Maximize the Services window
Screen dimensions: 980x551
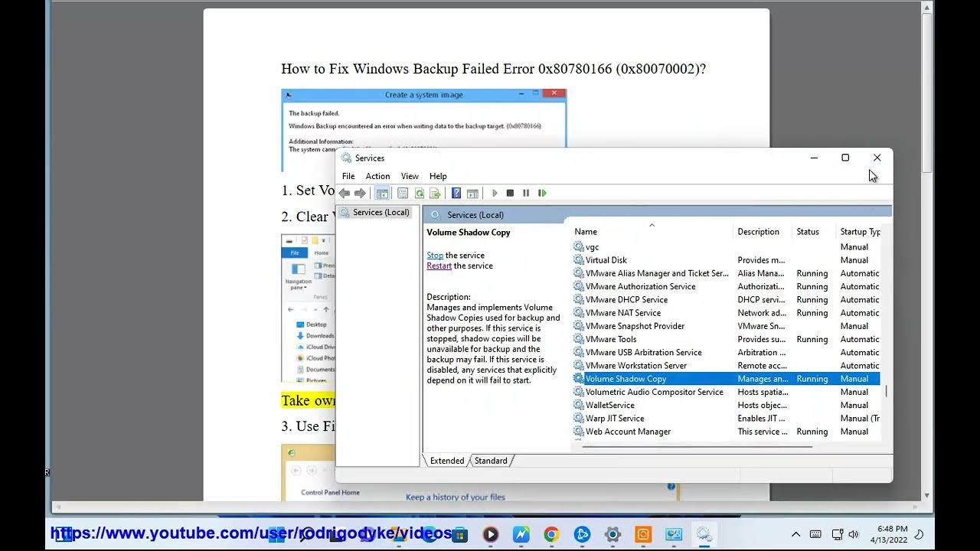[x=845, y=158]
